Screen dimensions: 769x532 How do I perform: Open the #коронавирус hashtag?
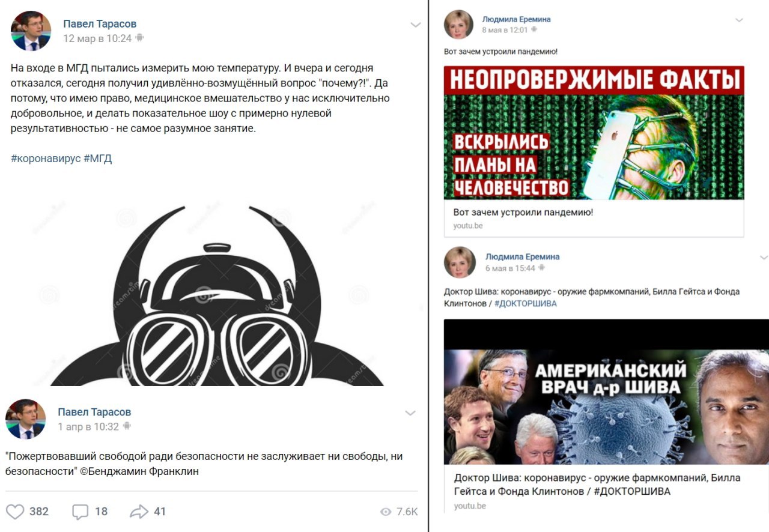tap(46, 159)
